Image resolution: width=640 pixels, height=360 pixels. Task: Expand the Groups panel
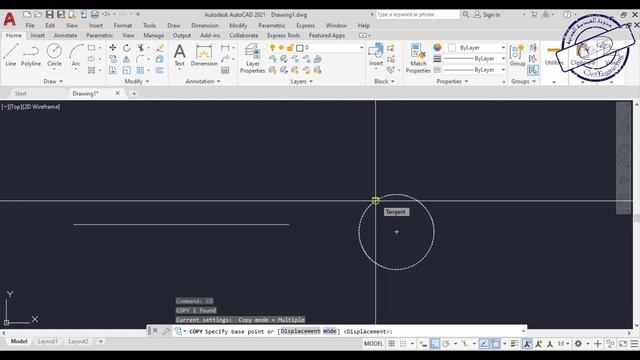(523, 82)
